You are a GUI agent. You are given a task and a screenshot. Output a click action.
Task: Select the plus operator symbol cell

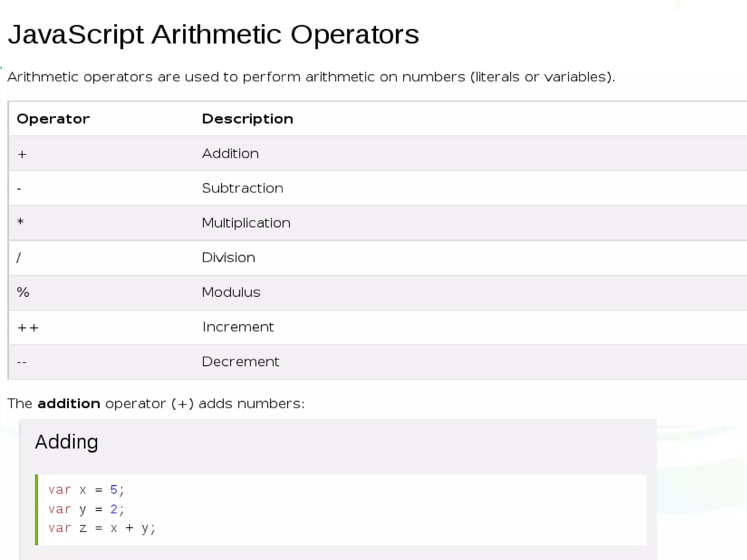coord(22,154)
